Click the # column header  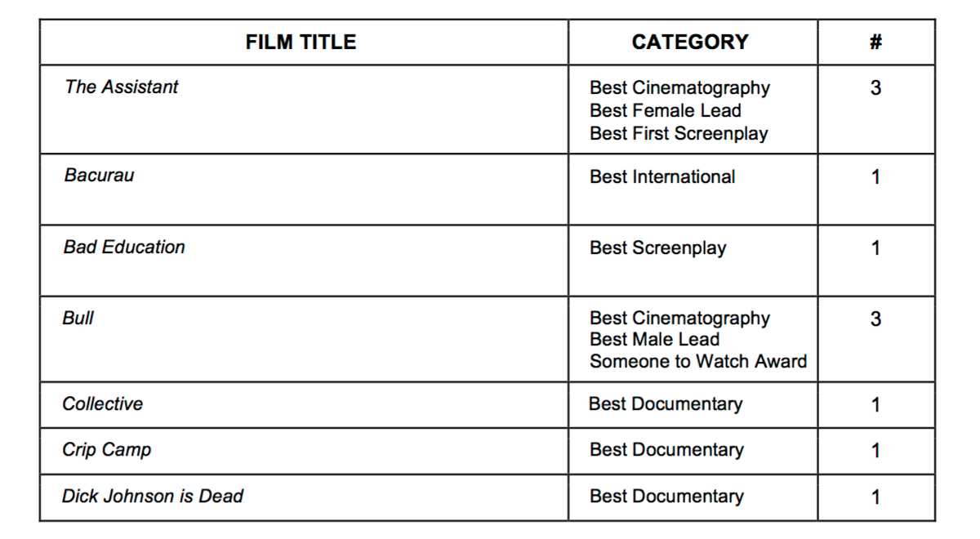875,42
